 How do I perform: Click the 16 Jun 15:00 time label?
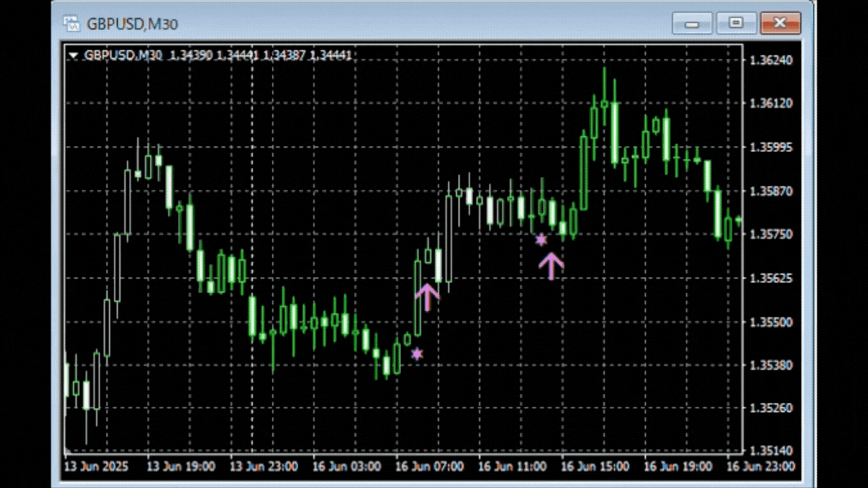pos(595,466)
